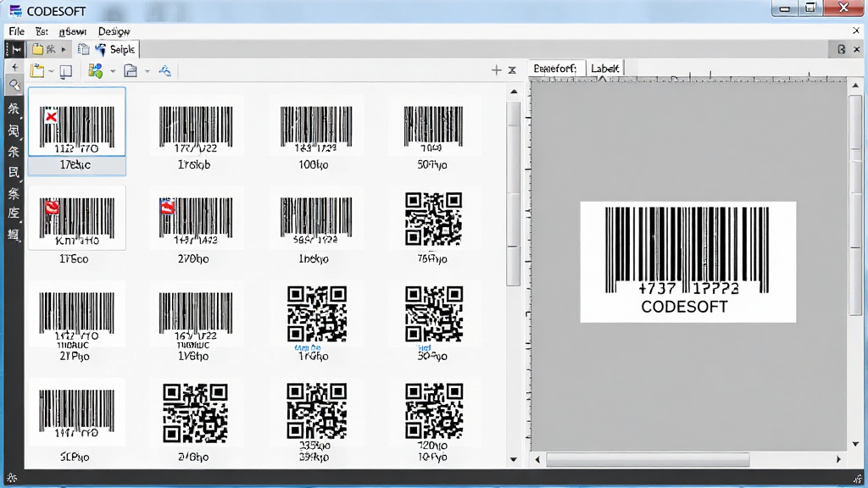Click the save disk icon in the toolbar
This screenshot has height=488, width=868.
131,71
